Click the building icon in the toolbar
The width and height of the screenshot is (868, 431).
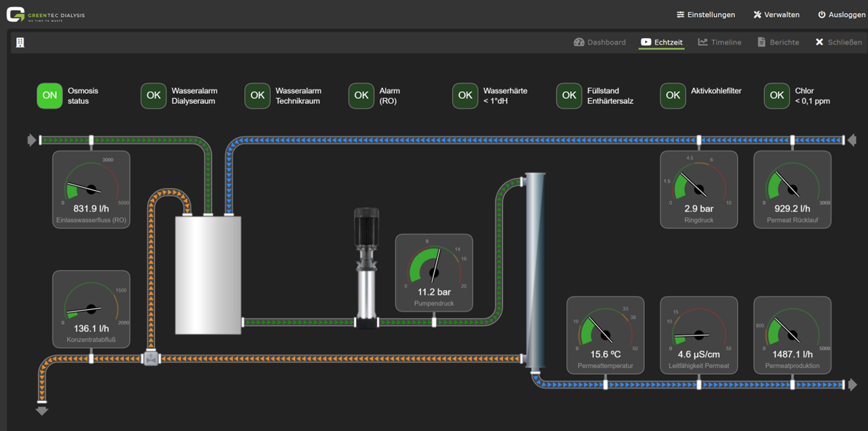20,42
